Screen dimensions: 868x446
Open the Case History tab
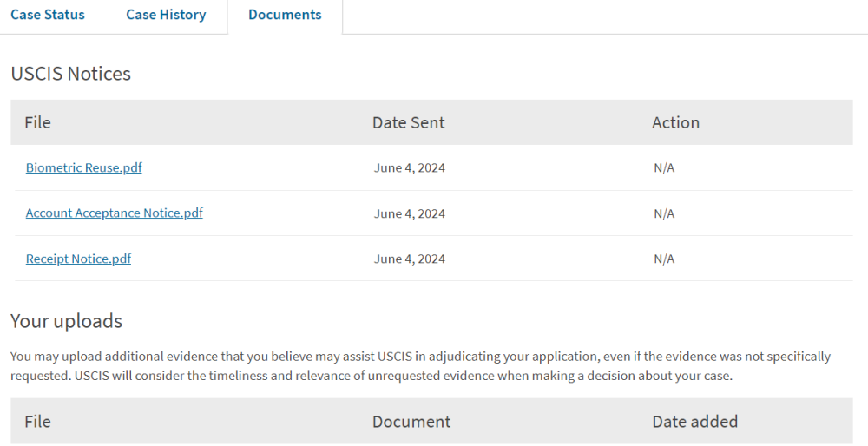point(166,15)
